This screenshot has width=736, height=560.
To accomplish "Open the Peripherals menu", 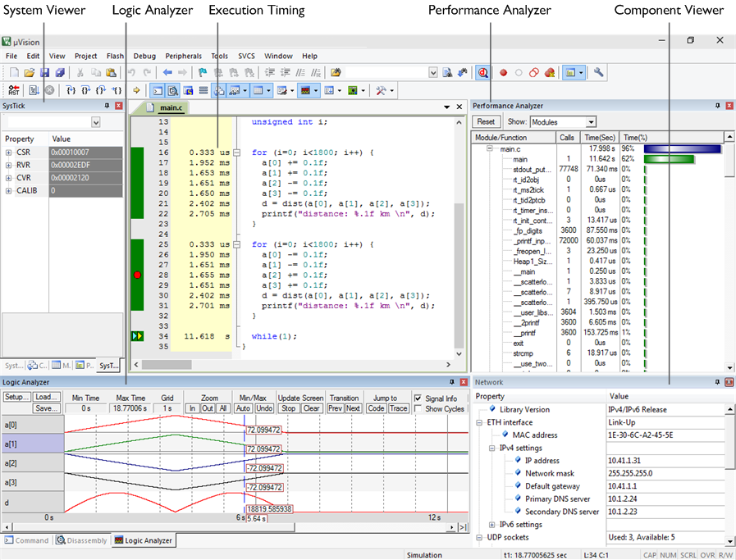I will pos(183,56).
